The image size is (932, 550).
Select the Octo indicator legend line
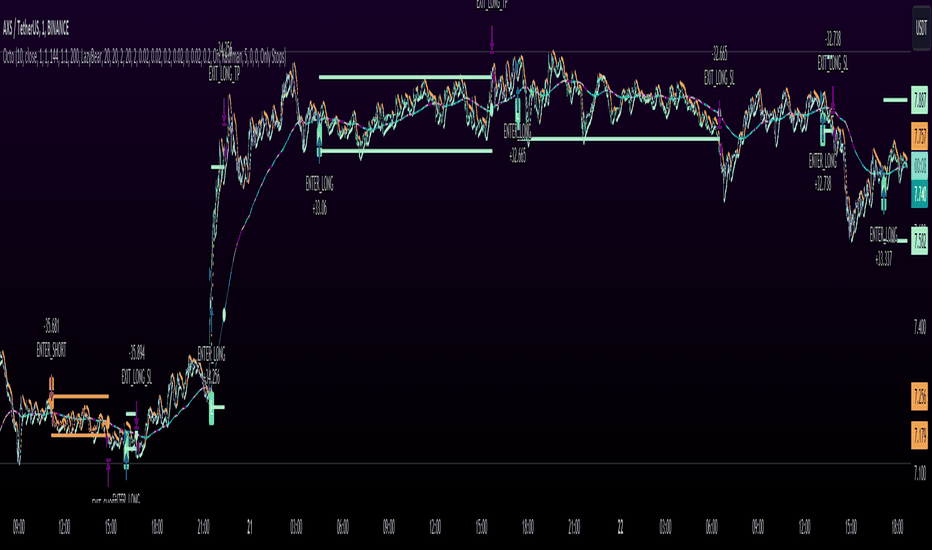pyautogui.click(x=144, y=57)
